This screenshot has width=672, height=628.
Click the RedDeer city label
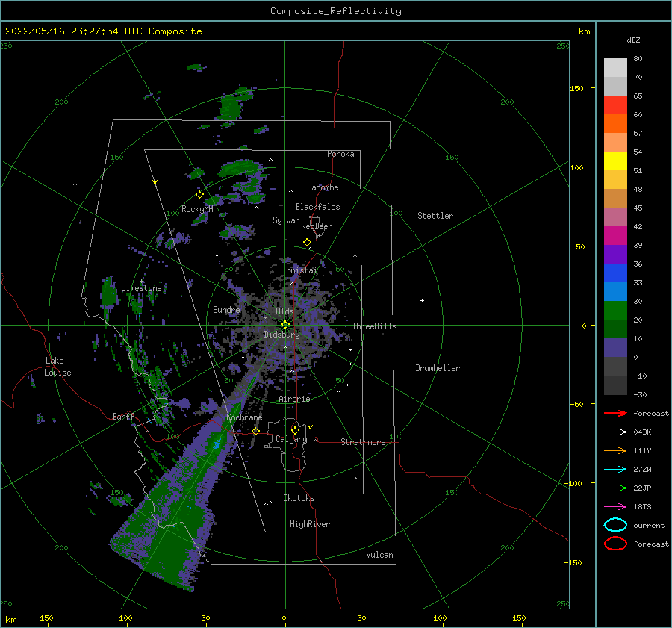pyautogui.click(x=317, y=226)
